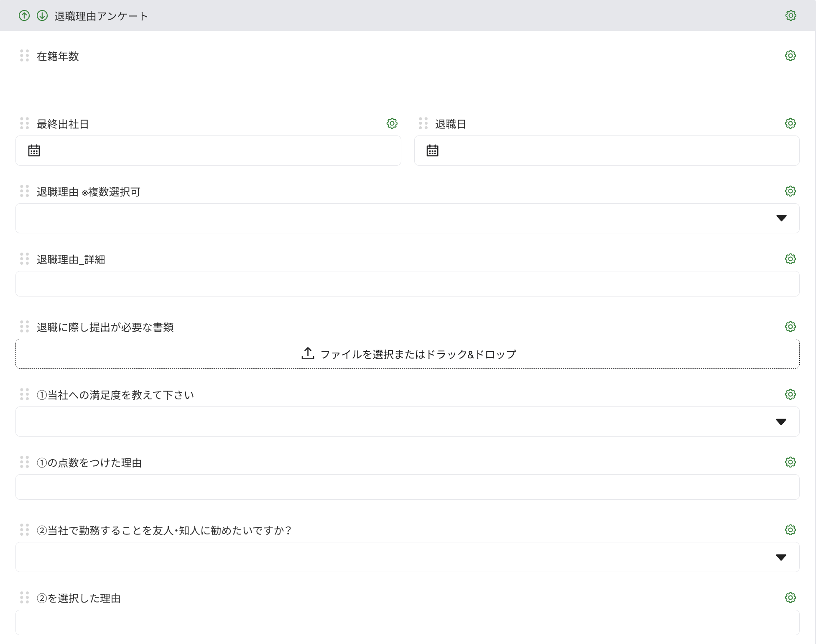Click ファイルを選択またはドラック&ドロップ upload area
The height and width of the screenshot is (644, 816).
point(408,354)
